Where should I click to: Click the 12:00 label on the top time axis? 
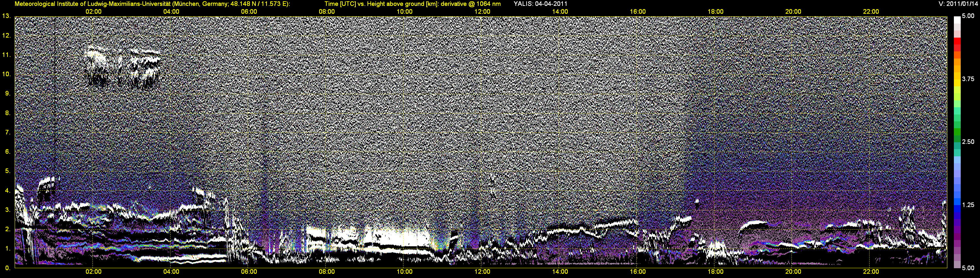pyautogui.click(x=482, y=12)
